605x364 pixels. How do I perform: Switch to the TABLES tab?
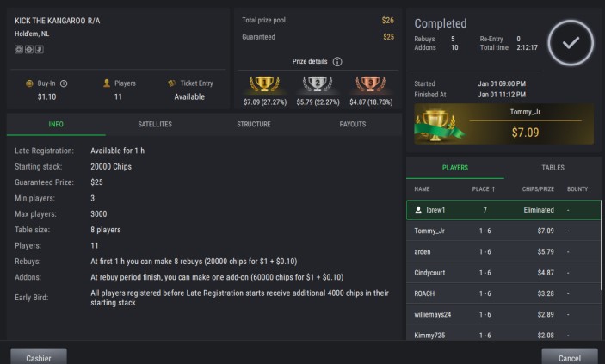pyautogui.click(x=553, y=168)
